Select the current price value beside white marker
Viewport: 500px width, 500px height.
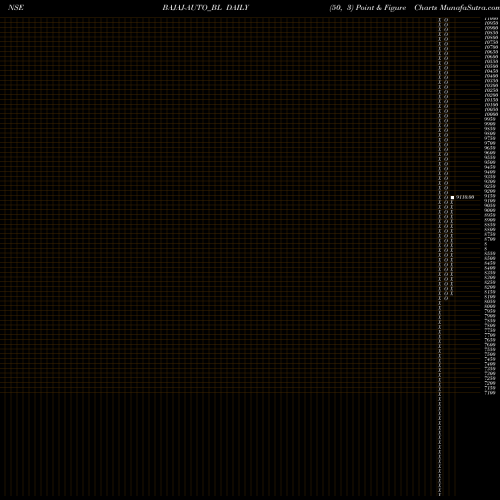click(465, 197)
